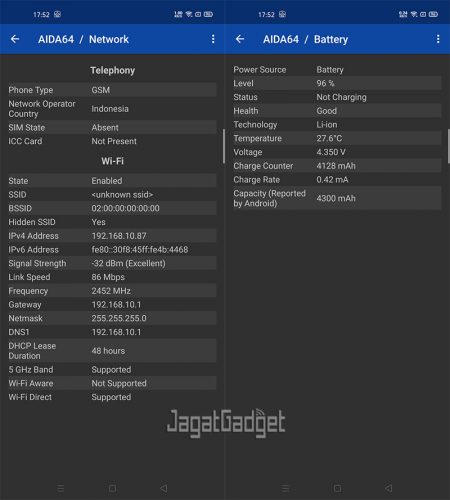Image resolution: width=450 pixels, height=500 pixels.
Task: Select Wi-Fi State Enabled row
Action: [112, 181]
